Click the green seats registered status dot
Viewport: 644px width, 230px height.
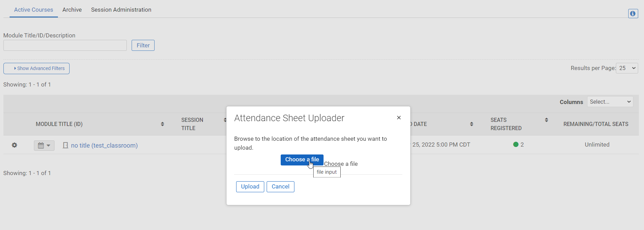(x=516, y=145)
